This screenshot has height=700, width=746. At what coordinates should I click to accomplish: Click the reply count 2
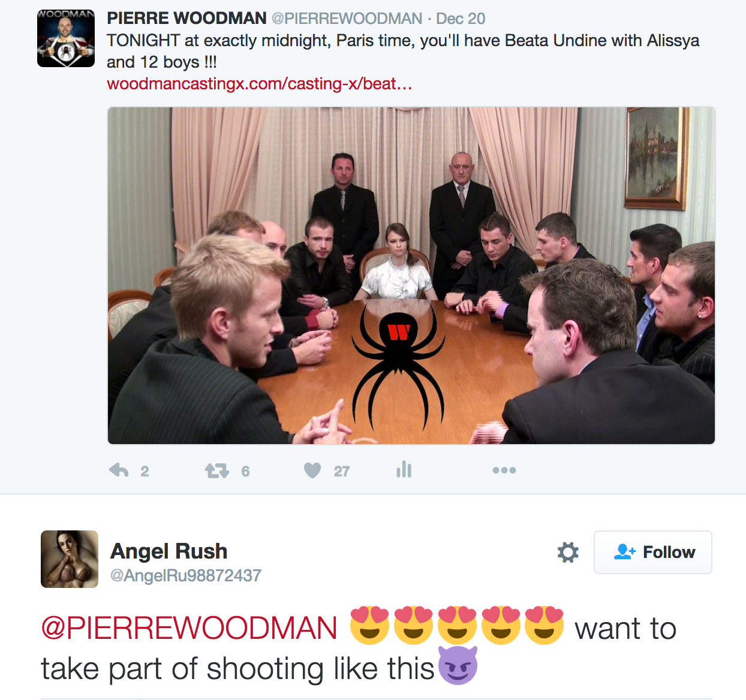pyautogui.click(x=145, y=472)
